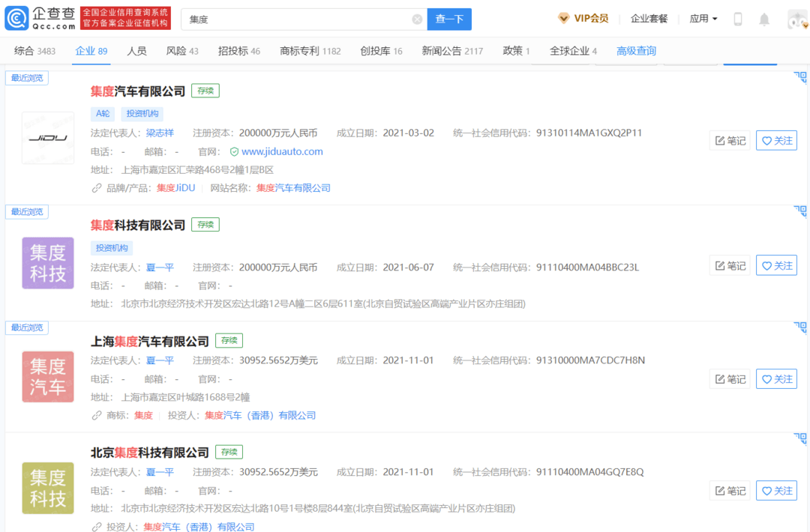
Task: Switch to the 人员 tab
Action: tap(136, 51)
